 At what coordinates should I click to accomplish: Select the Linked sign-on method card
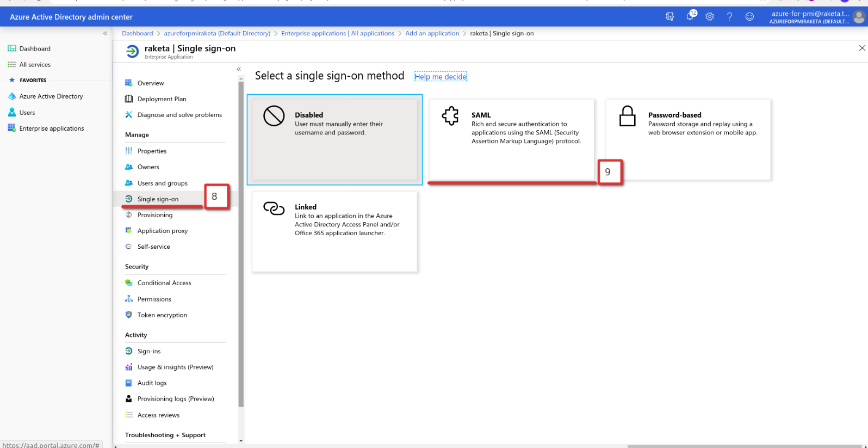click(334, 231)
